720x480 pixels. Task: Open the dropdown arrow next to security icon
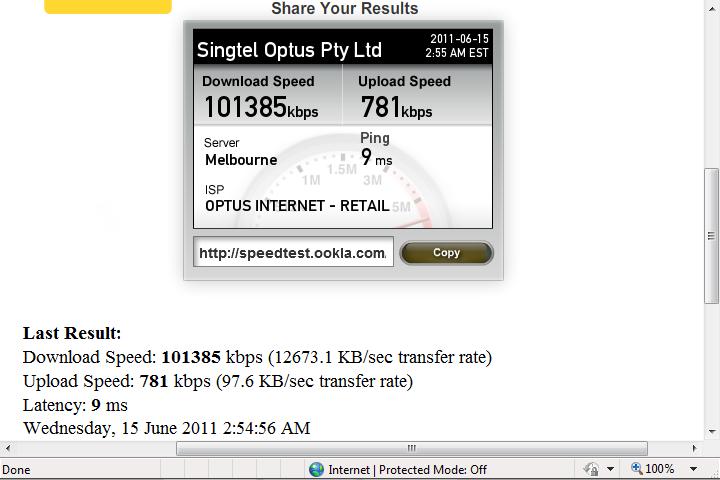tap(610, 469)
